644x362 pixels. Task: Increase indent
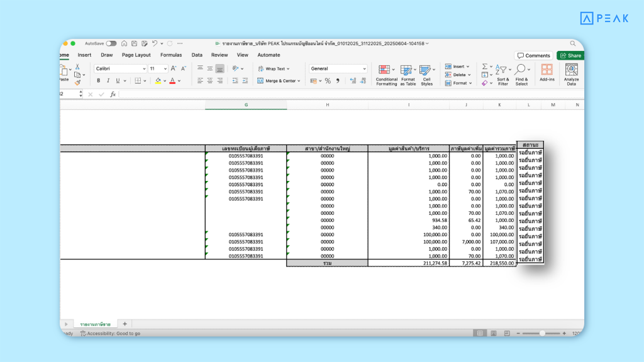[x=245, y=81]
